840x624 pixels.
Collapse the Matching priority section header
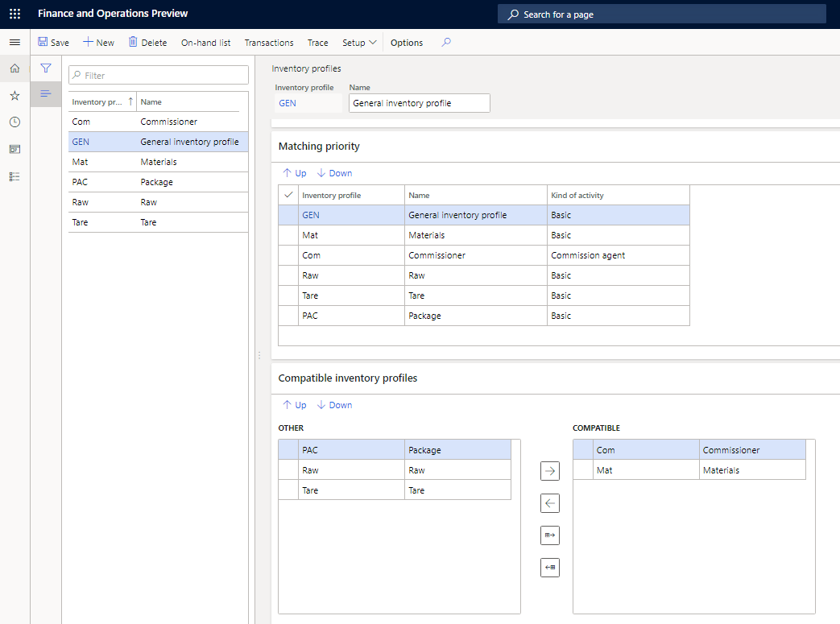pos(319,147)
